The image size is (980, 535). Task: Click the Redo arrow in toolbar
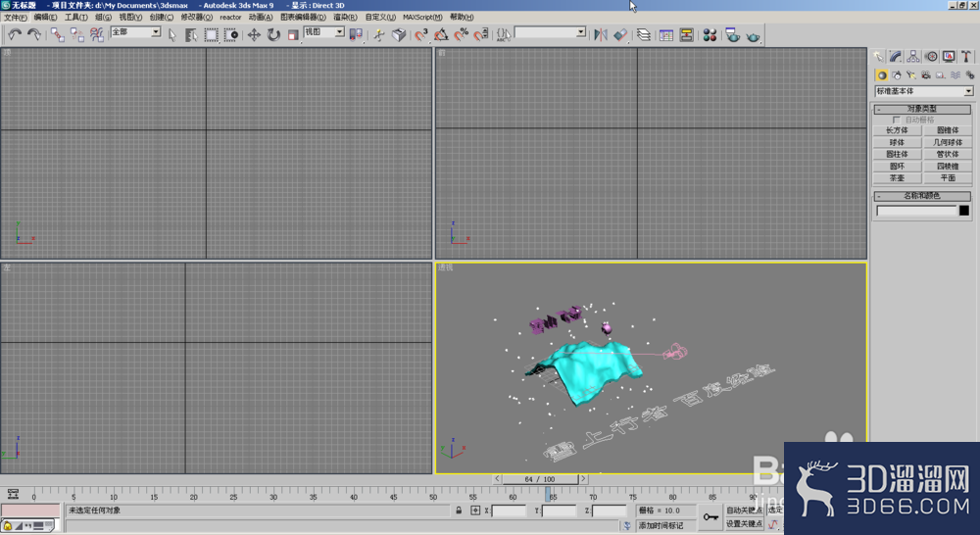coord(34,34)
